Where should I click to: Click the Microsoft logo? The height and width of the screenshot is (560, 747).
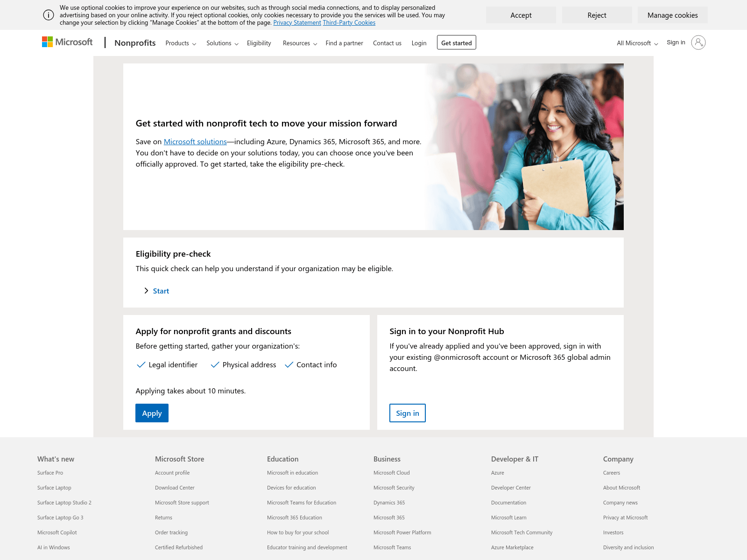(x=67, y=42)
